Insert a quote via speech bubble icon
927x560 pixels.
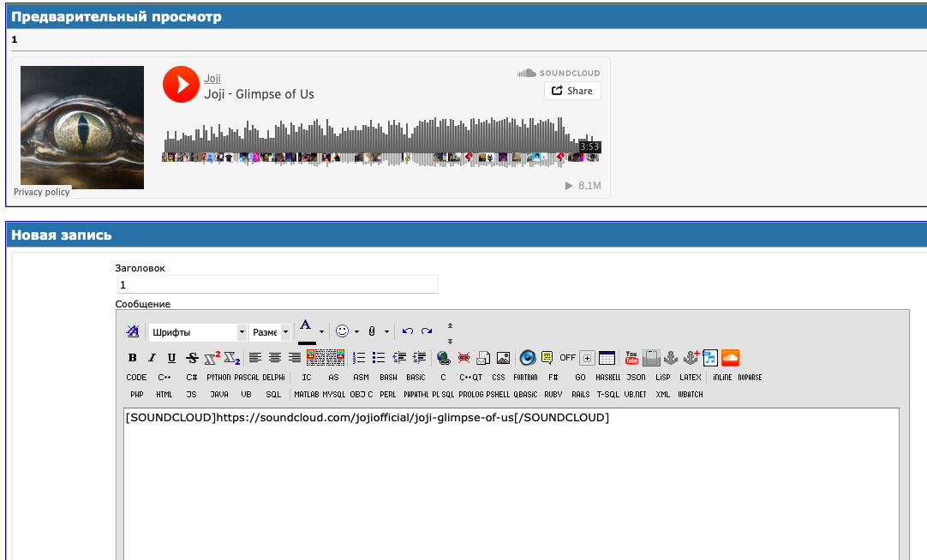(547, 357)
